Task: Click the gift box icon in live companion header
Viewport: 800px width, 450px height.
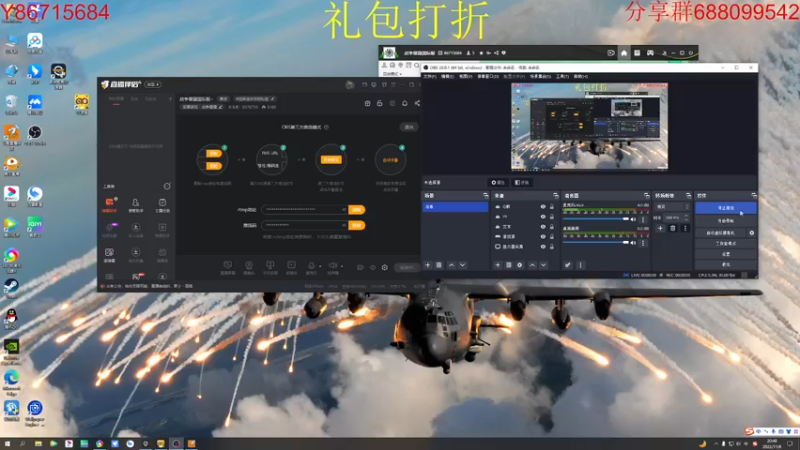Action: point(367,104)
